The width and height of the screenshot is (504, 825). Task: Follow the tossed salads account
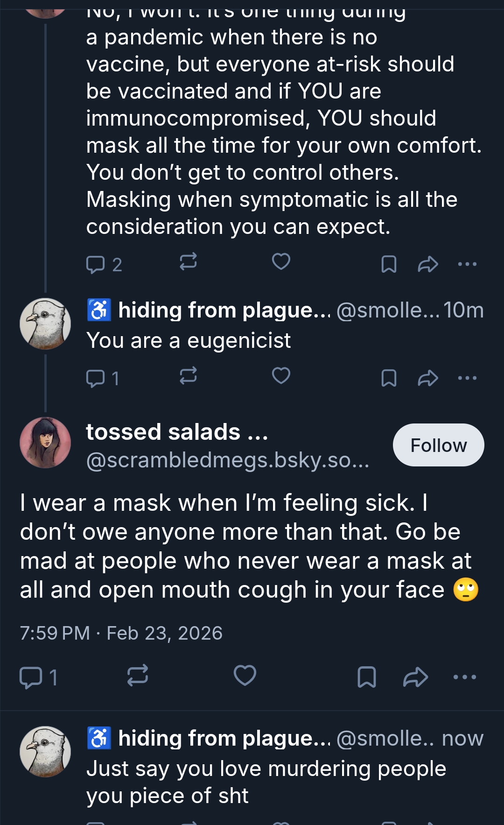(x=438, y=445)
